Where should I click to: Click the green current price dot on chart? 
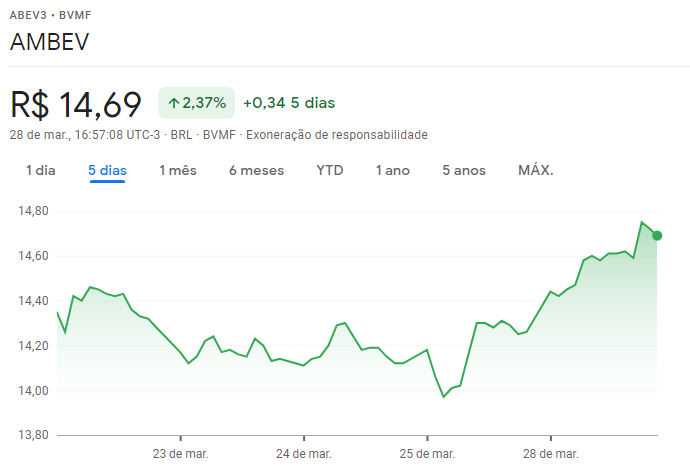657,236
